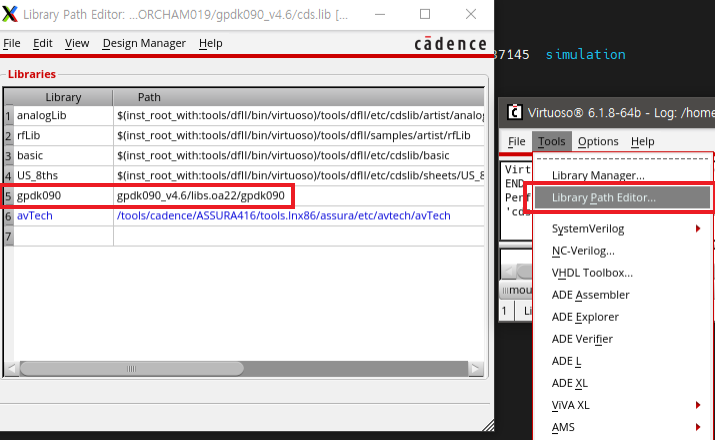Click the analogLib path cell
This screenshot has width=715, height=440.
pyautogui.click(x=299, y=115)
